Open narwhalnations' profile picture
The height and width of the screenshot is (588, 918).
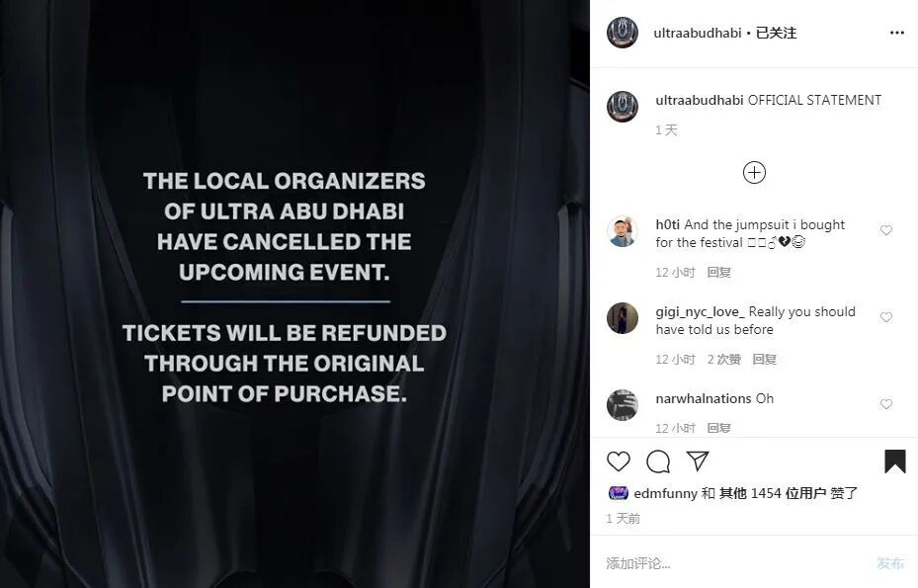coord(623,405)
